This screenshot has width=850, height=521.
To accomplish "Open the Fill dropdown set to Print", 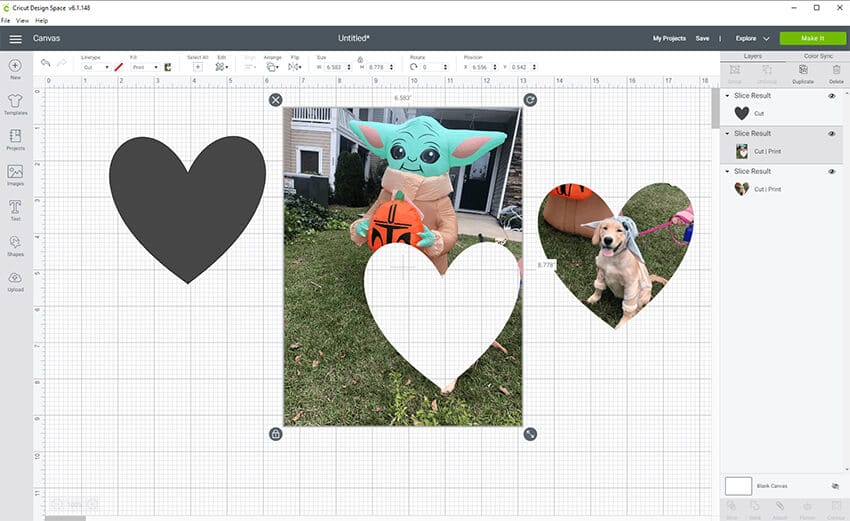I will coord(145,67).
